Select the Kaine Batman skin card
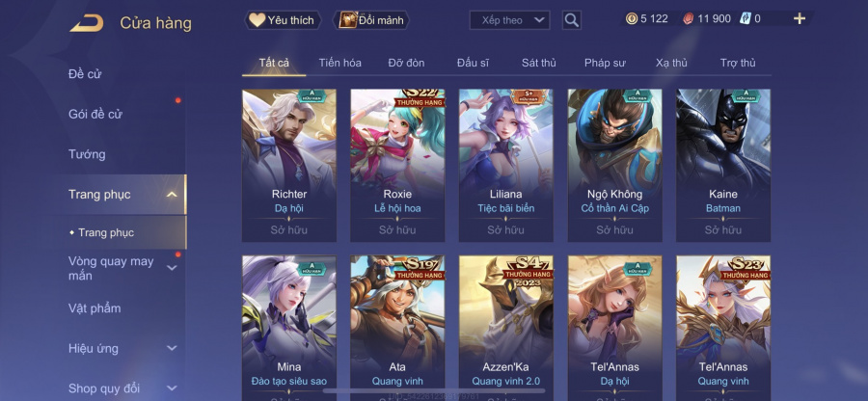Image resolution: width=868 pixels, height=401 pixels. click(723, 166)
